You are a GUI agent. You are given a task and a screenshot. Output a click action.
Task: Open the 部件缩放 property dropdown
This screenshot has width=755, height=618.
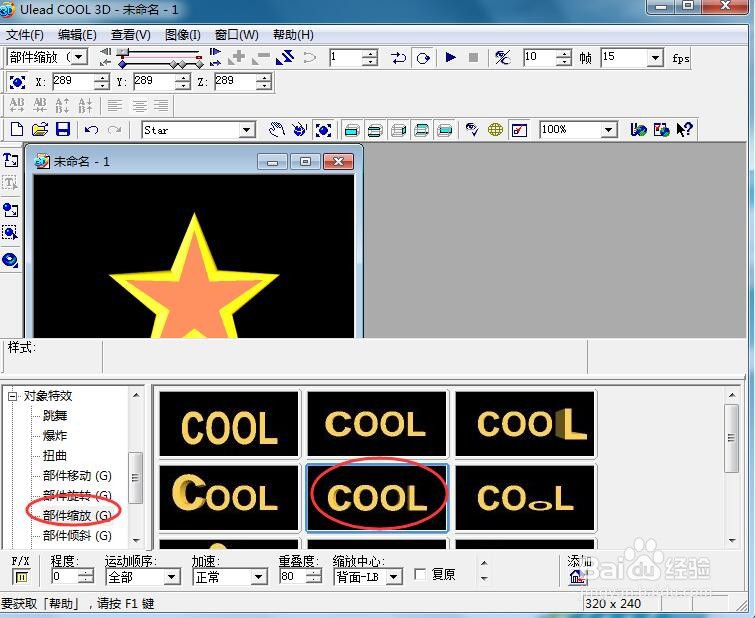point(80,57)
